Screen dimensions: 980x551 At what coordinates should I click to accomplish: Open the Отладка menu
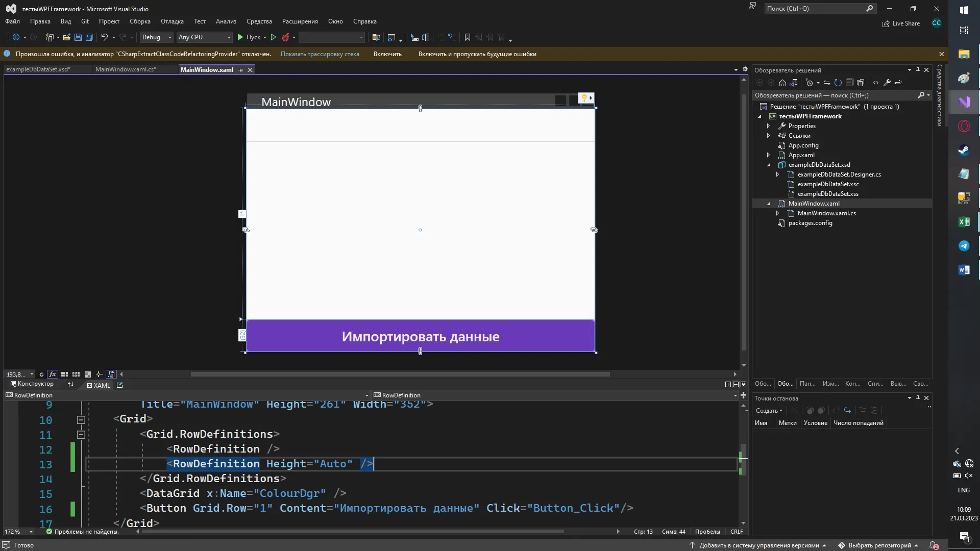tap(172, 21)
